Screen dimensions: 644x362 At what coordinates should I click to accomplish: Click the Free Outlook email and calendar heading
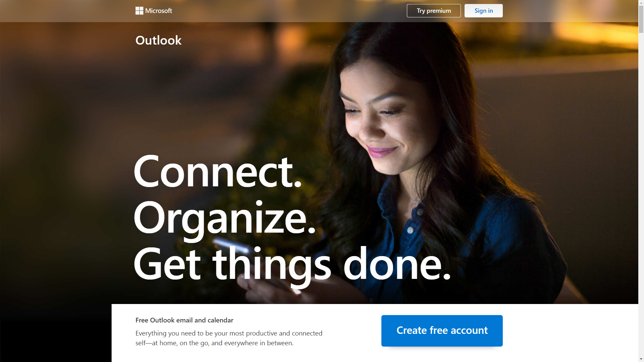click(184, 320)
